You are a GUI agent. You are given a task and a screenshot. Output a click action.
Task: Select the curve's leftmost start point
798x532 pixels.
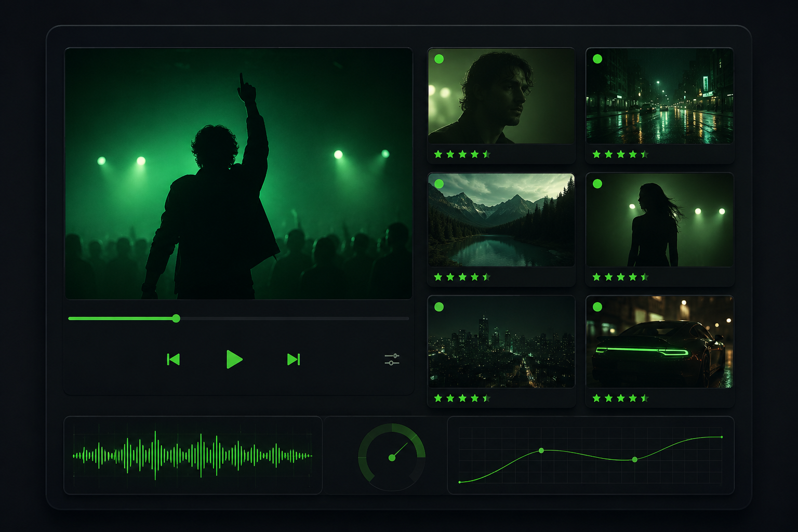tap(460, 482)
